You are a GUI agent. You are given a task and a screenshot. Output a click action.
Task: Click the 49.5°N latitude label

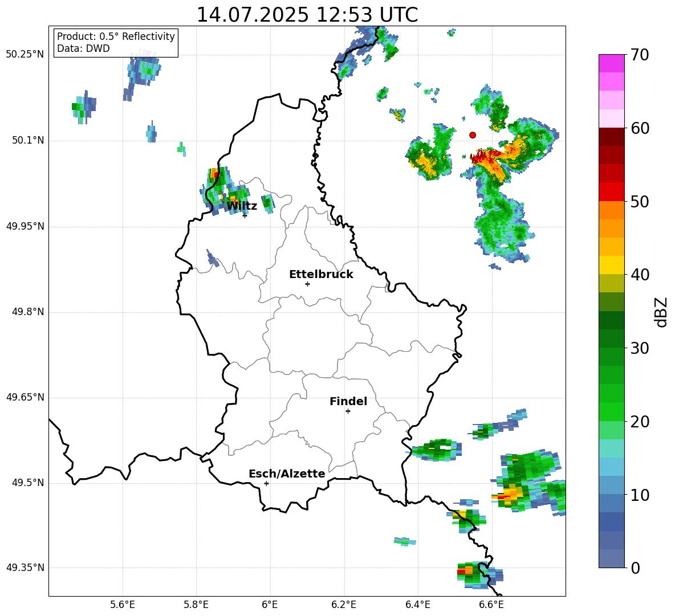tap(28, 483)
